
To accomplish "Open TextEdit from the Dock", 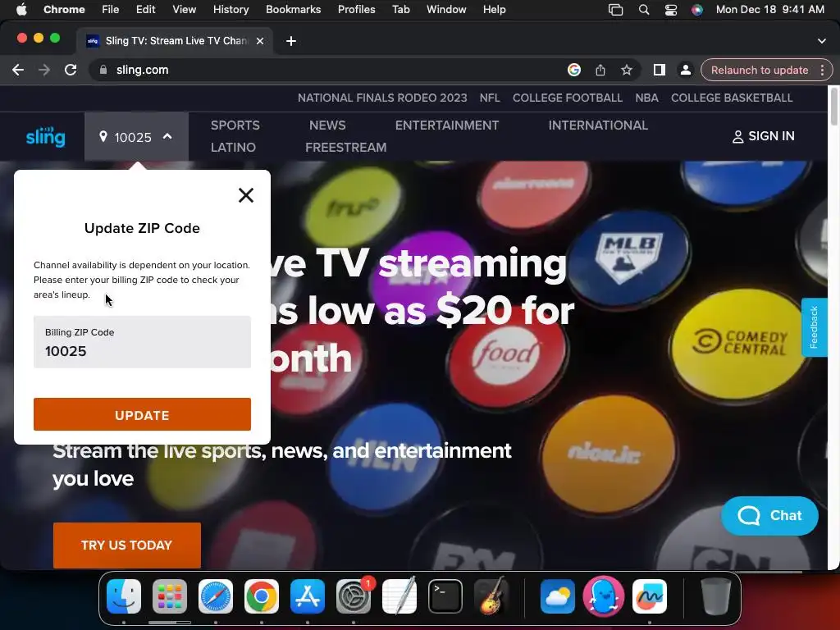I will tap(399, 596).
